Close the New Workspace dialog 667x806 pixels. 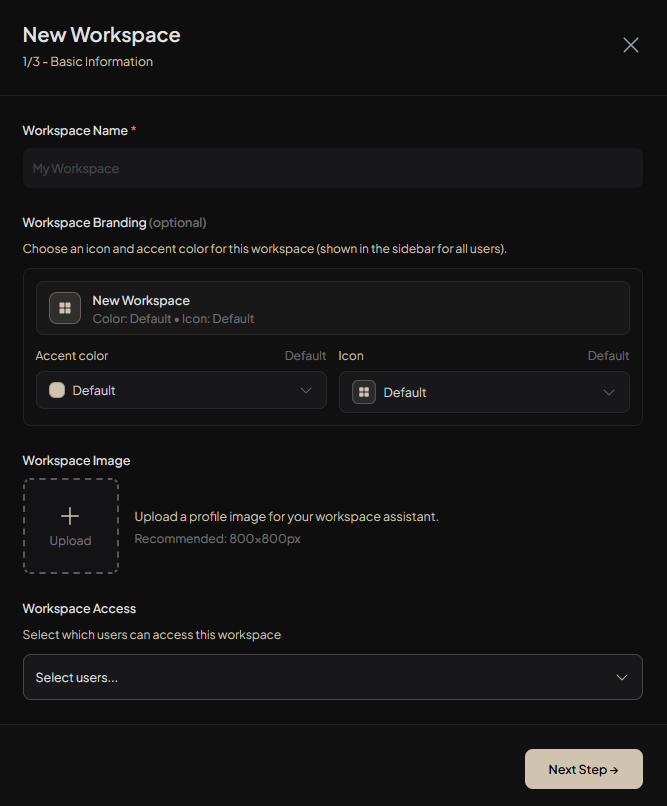click(631, 45)
